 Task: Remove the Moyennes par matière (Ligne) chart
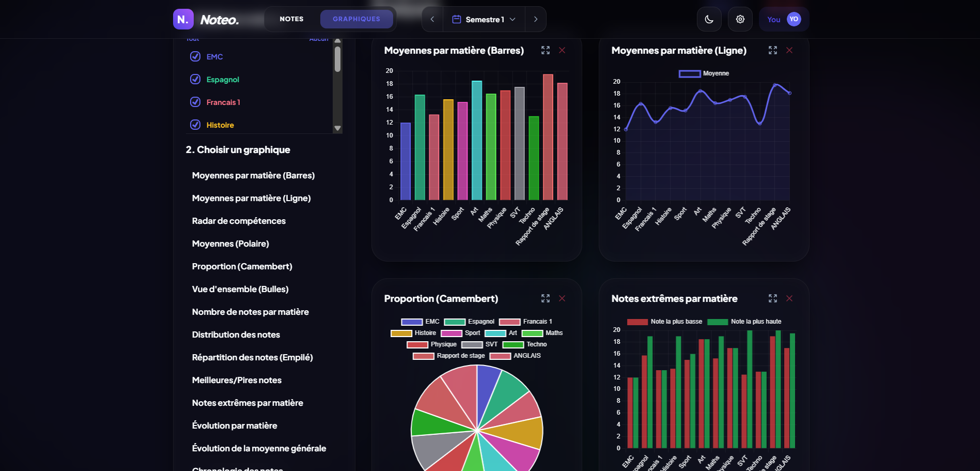pos(789,50)
